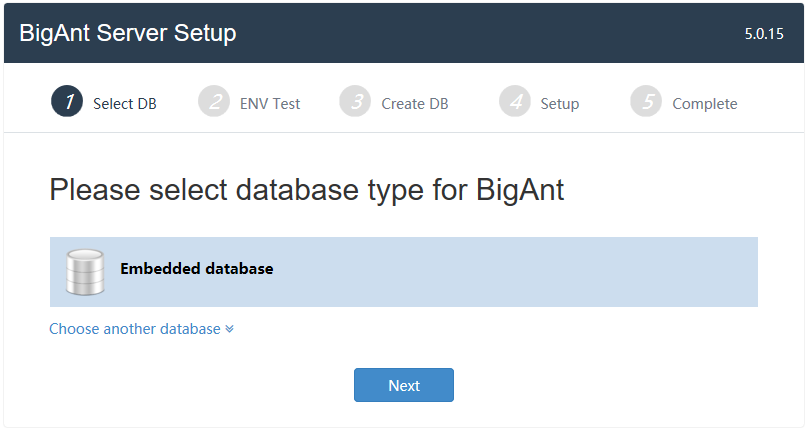Click the step 1 circle icon

point(67,101)
